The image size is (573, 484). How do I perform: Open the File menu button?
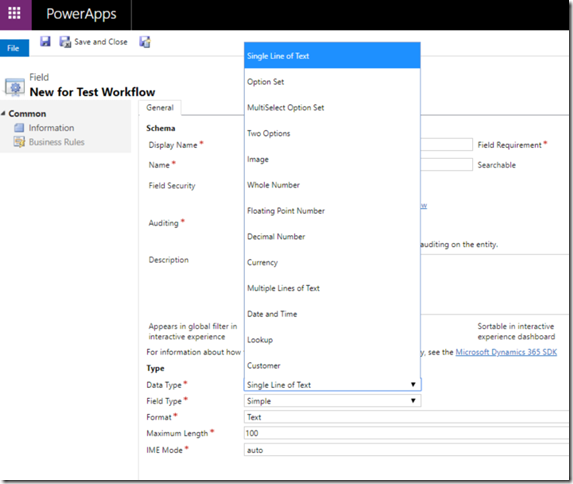[x=14, y=48]
